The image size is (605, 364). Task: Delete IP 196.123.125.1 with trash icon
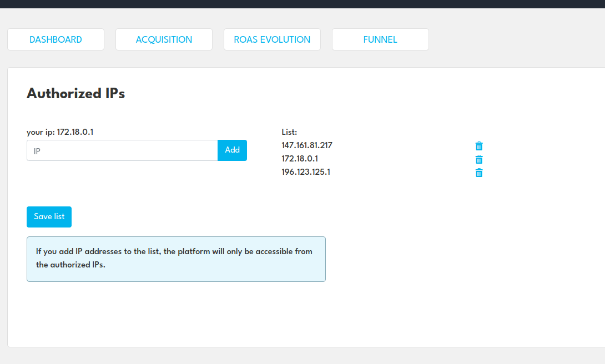tap(478, 173)
